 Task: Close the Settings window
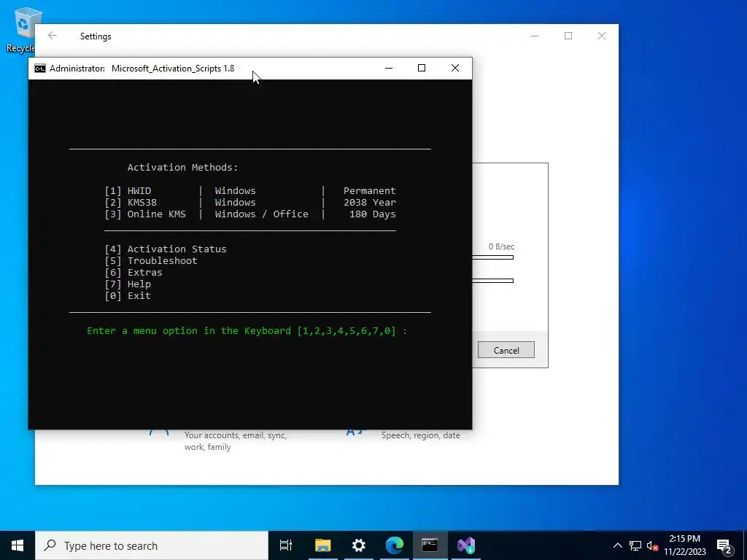coord(602,36)
